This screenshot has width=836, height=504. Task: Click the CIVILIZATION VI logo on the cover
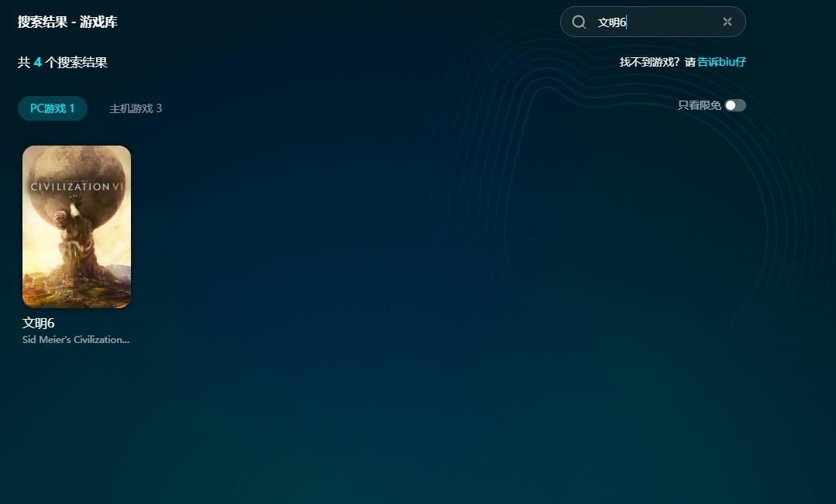(x=77, y=187)
